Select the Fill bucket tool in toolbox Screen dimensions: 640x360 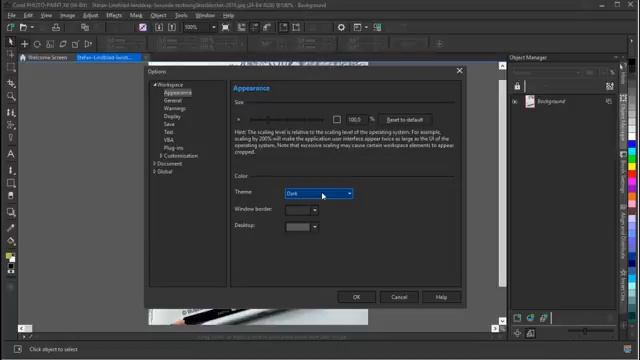pyautogui.click(x=11, y=241)
